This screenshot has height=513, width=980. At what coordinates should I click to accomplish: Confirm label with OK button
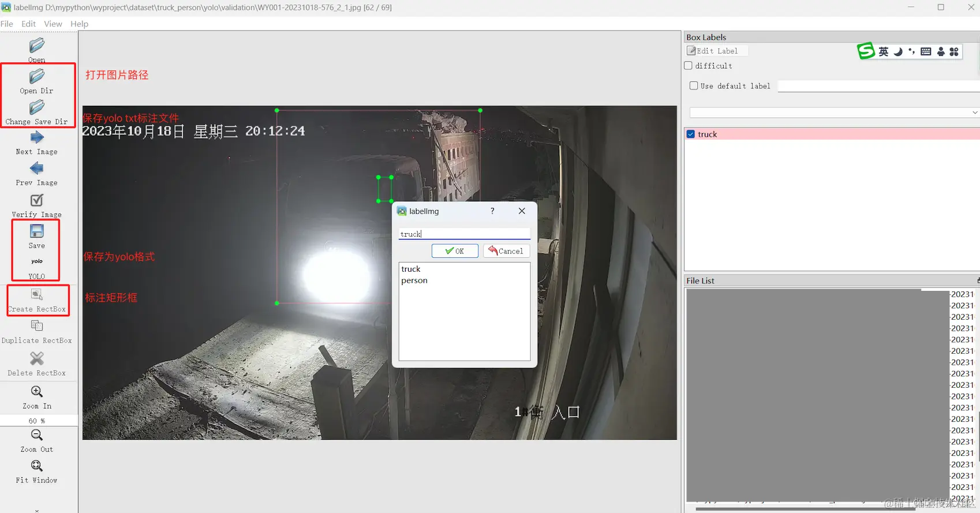coord(455,251)
